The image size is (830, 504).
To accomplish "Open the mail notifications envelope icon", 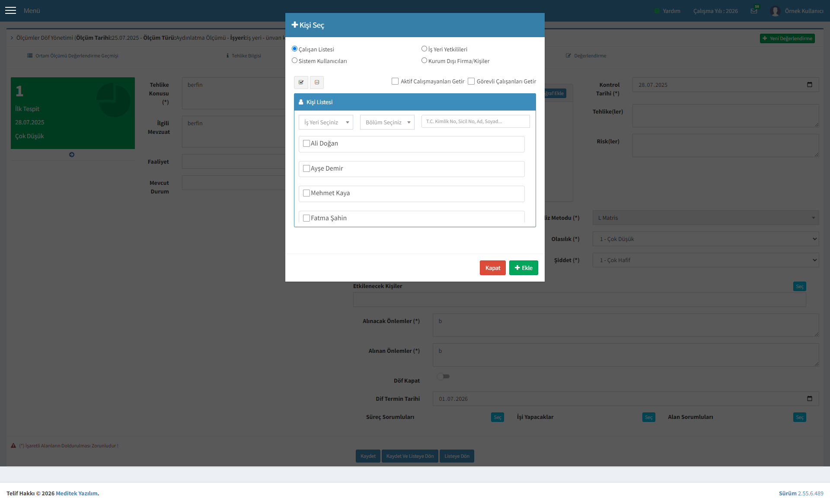I will (x=754, y=11).
